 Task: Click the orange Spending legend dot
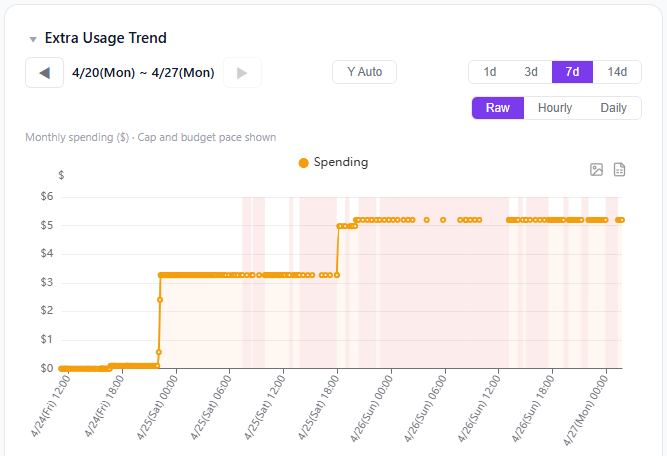point(303,163)
